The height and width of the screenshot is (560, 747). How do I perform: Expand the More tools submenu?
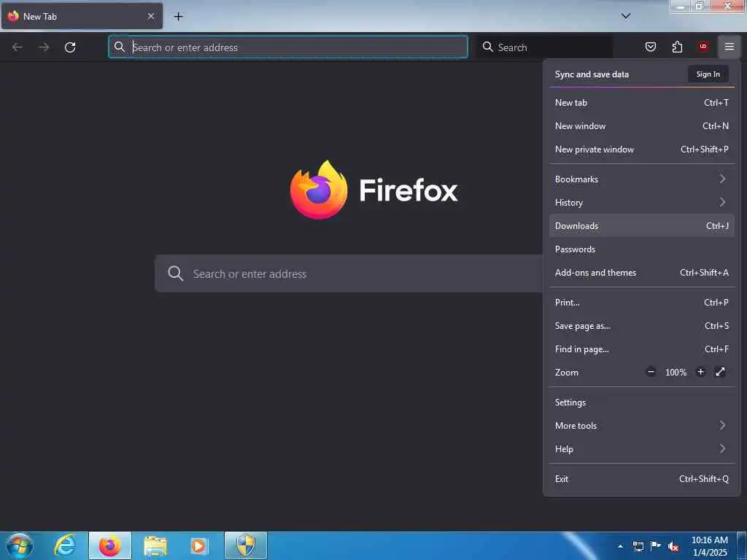tap(642, 426)
